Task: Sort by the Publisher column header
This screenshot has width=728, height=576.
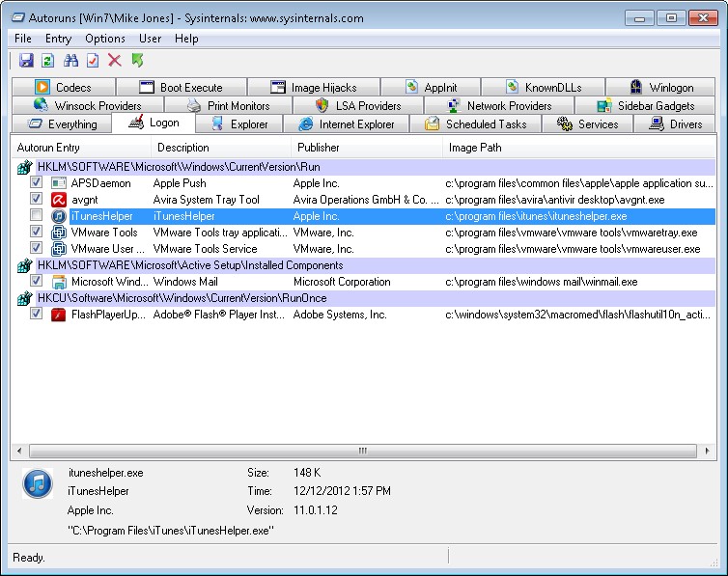Action: (x=367, y=148)
